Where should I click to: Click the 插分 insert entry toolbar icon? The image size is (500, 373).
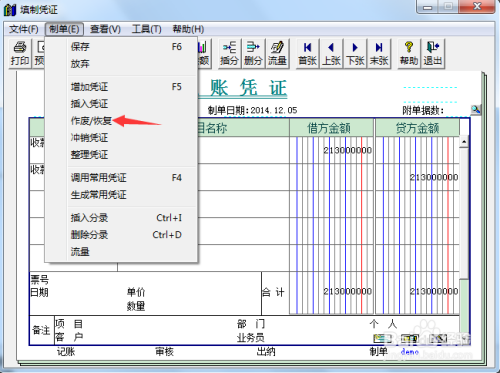coord(229,53)
